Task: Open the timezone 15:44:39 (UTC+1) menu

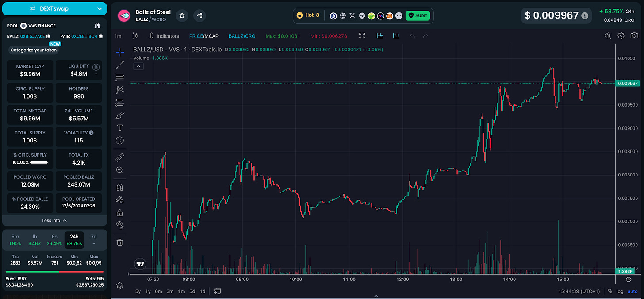Action: tap(579, 291)
